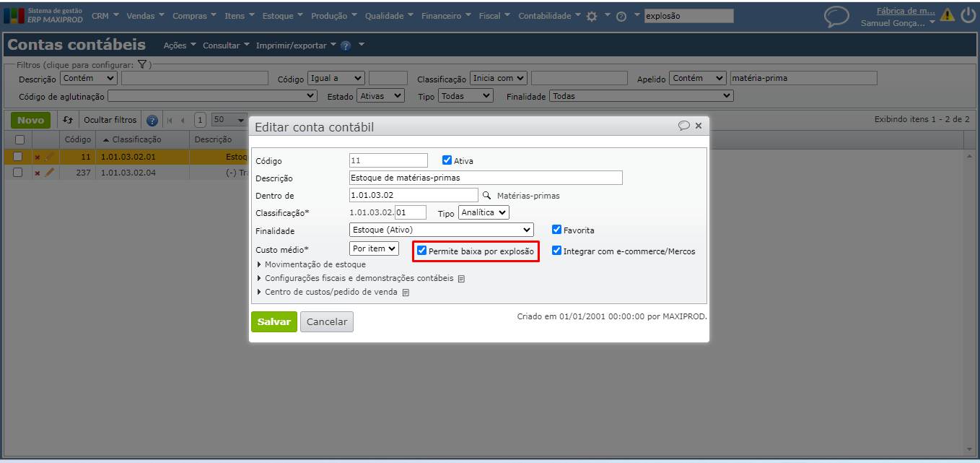This screenshot has width=980, height=463.
Task: Expand Movimentação de estoque section
Action: [311, 264]
